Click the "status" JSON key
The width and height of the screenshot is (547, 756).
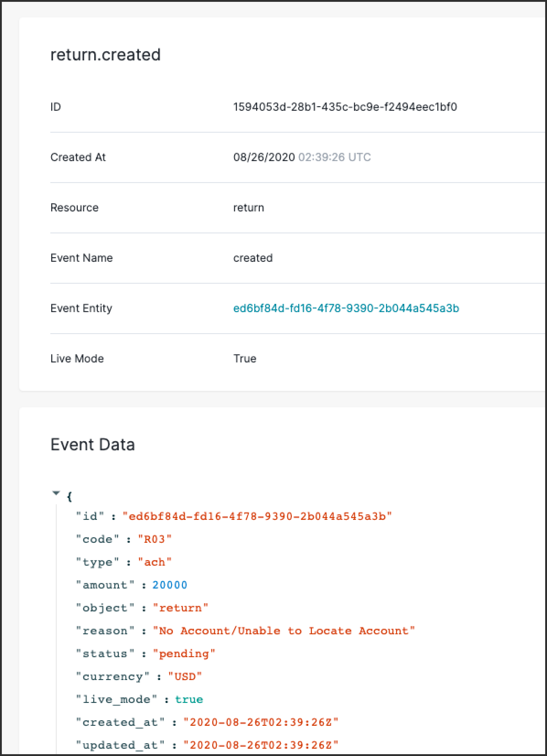(105, 654)
